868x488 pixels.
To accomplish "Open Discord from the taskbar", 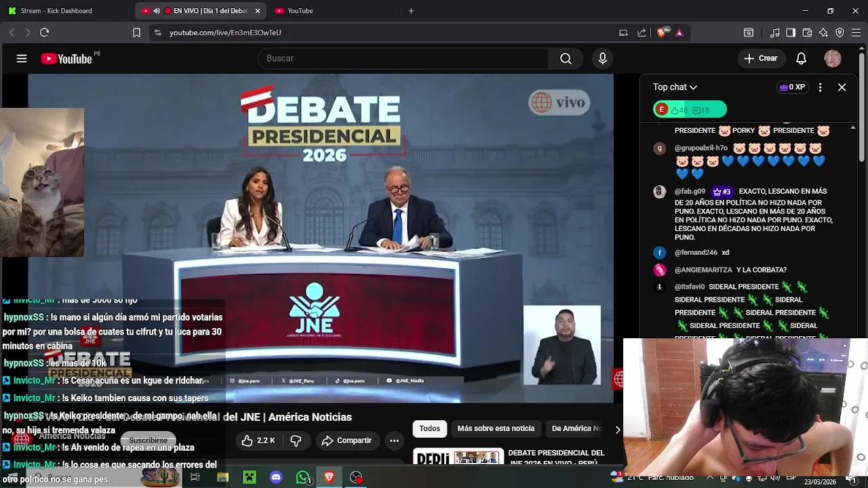I will pyautogui.click(x=276, y=477).
